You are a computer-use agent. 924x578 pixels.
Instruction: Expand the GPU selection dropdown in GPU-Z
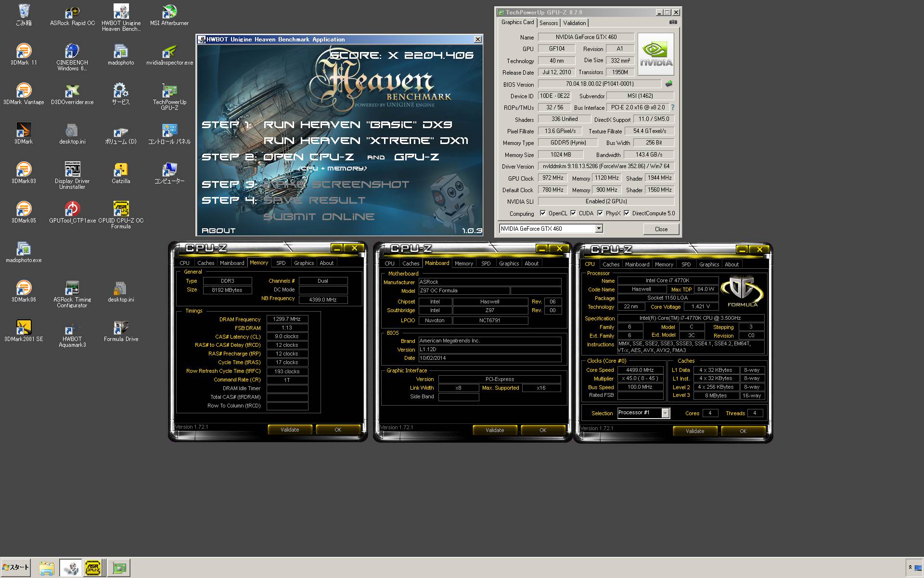pyautogui.click(x=599, y=229)
